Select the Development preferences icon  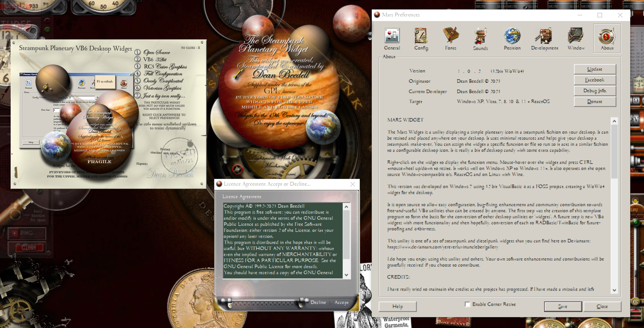coord(544,39)
